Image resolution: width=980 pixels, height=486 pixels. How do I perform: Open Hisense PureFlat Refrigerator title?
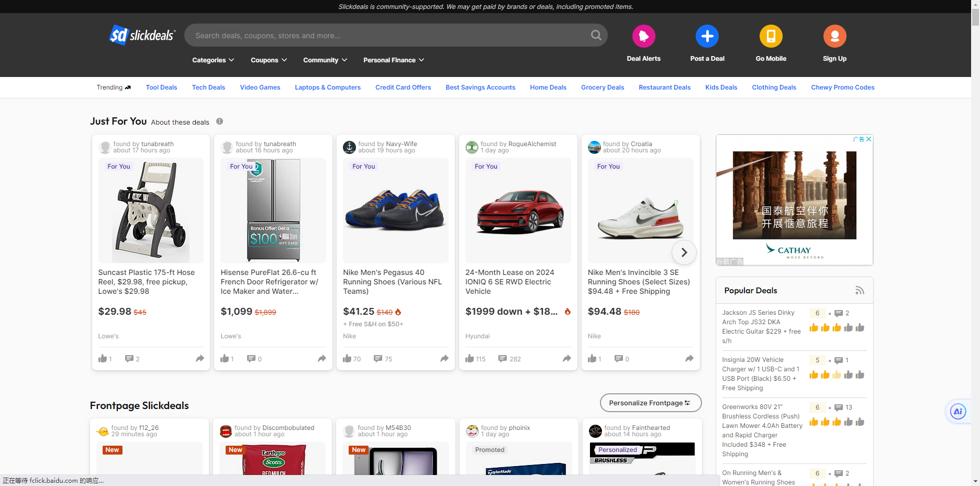[270, 282]
